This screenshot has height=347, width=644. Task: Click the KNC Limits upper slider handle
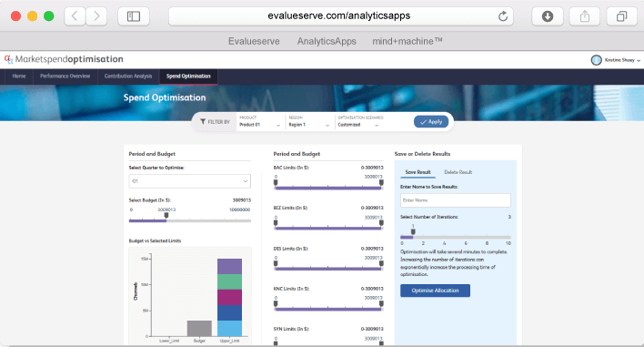pos(381,304)
